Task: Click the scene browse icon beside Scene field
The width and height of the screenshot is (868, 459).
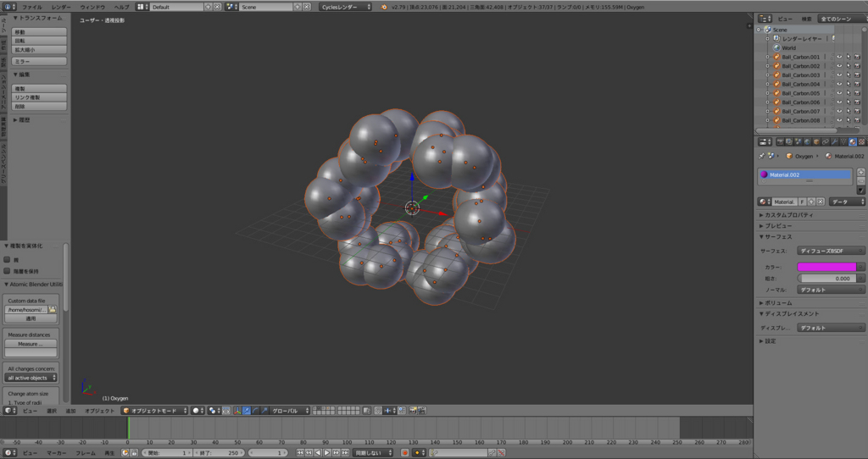Action: (x=232, y=7)
